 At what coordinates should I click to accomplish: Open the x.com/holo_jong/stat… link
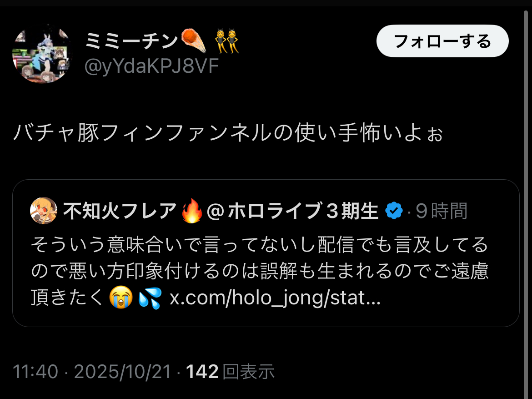click(275, 298)
